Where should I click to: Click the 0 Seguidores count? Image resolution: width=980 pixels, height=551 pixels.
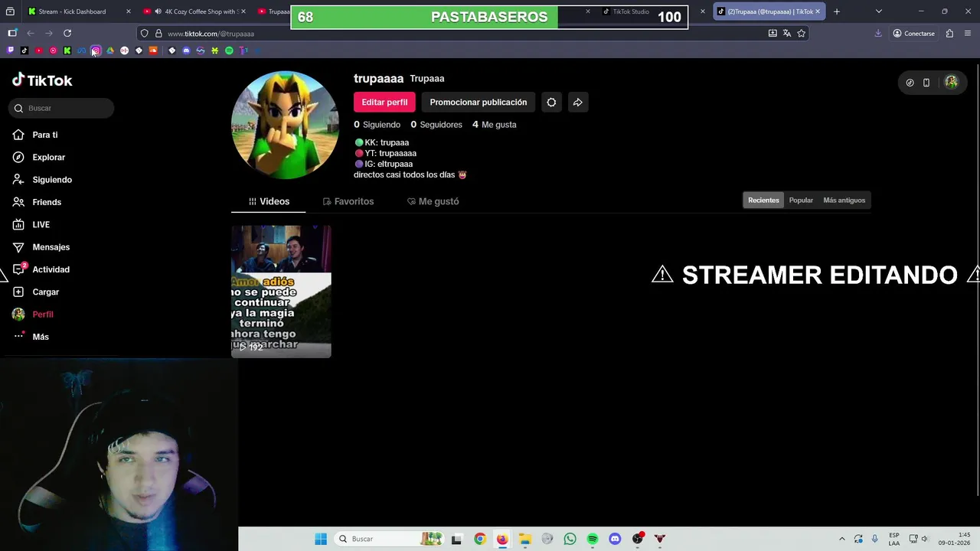pos(436,124)
